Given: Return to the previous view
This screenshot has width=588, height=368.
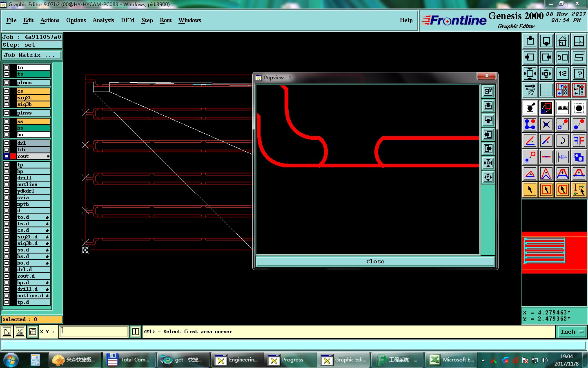Looking at the screenshot, I should point(563,57).
